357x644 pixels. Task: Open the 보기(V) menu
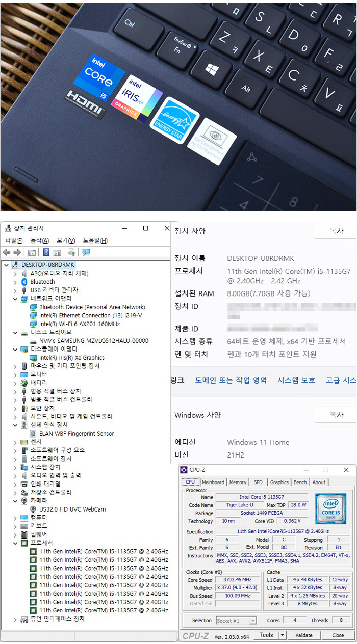[66, 240]
